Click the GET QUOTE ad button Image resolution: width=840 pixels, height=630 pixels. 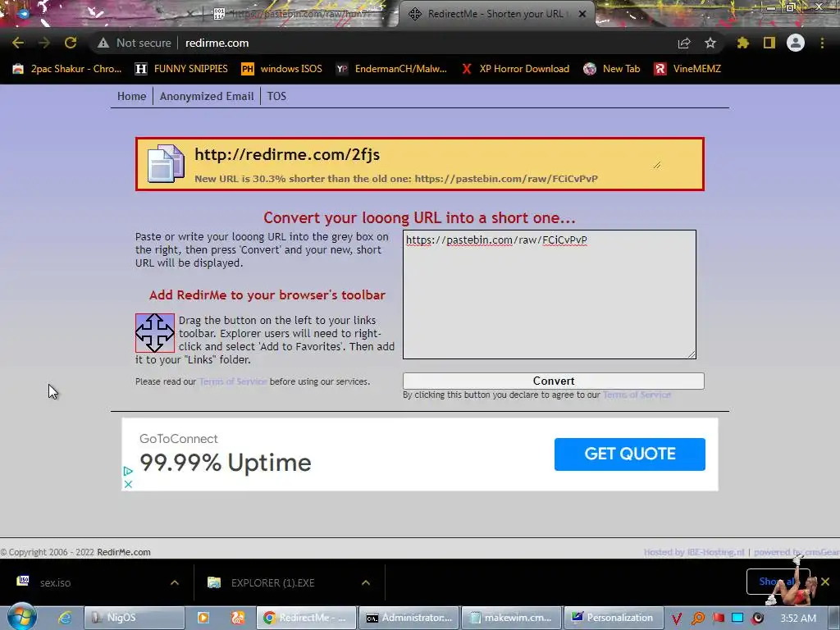pos(629,454)
